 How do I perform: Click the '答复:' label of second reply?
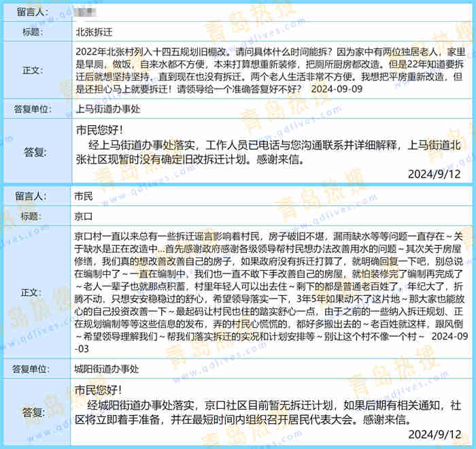(34, 412)
